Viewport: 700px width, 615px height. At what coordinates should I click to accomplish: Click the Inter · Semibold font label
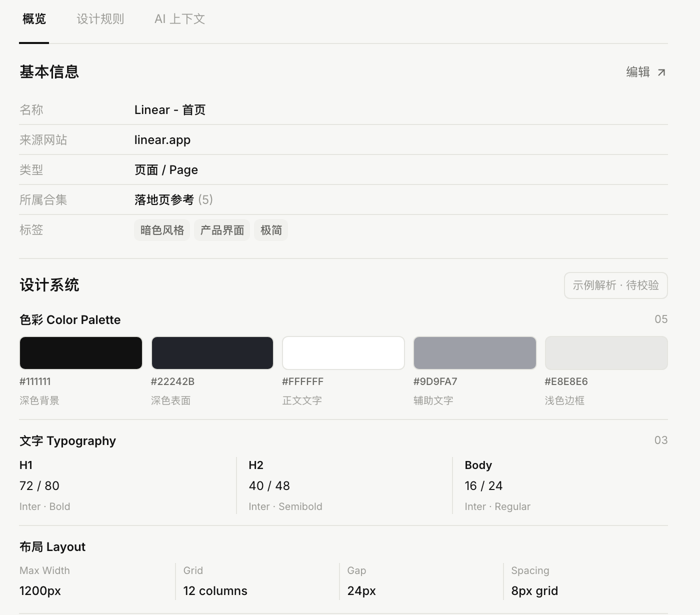coord(285,506)
